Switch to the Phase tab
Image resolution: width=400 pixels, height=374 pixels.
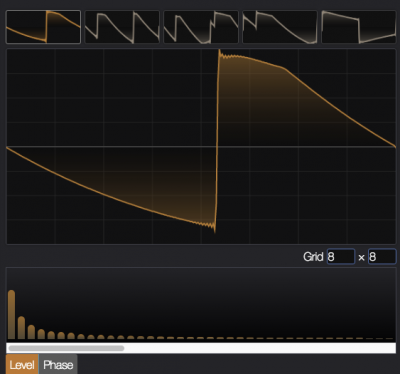[58, 365]
